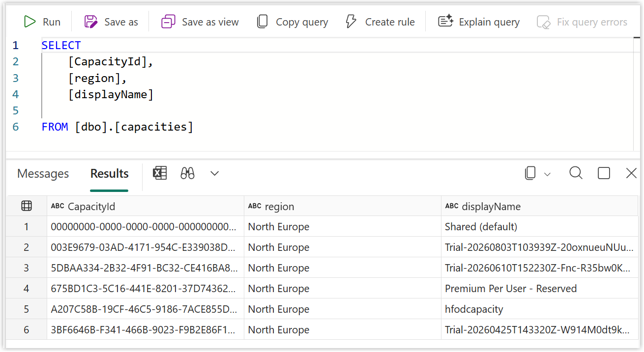Copy query to clipboard
The image size is (644, 352).
pyautogui.click(x=293, y=22)
